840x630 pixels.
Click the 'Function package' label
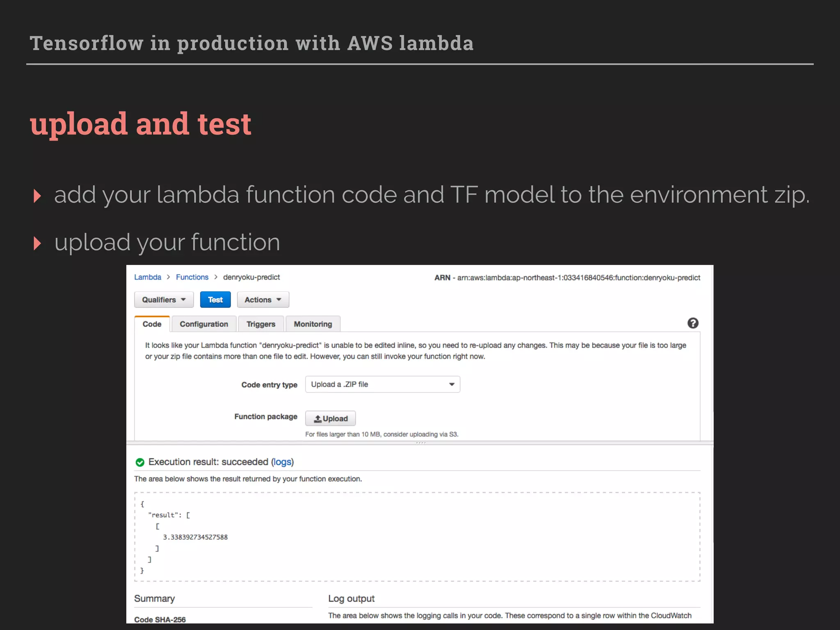[x=266, y=417]
